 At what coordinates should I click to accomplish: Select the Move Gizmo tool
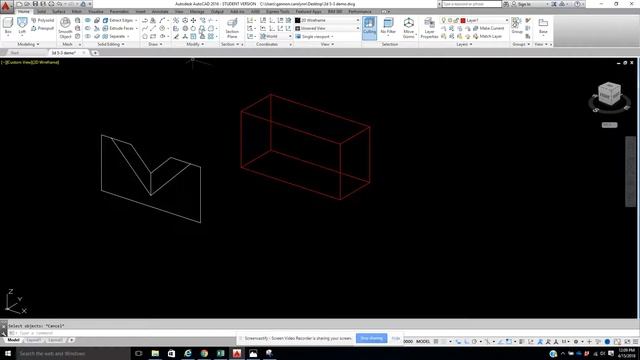[x=409, y=28]
